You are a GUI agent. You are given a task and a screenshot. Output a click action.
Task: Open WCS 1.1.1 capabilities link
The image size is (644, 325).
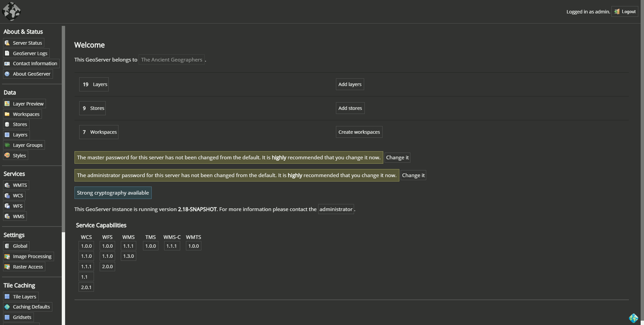(x=86, y=267)
